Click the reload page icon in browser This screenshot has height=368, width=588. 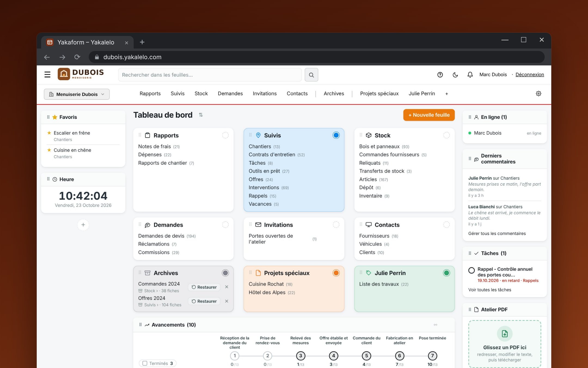pyautogui.click(x=77, y=57)
